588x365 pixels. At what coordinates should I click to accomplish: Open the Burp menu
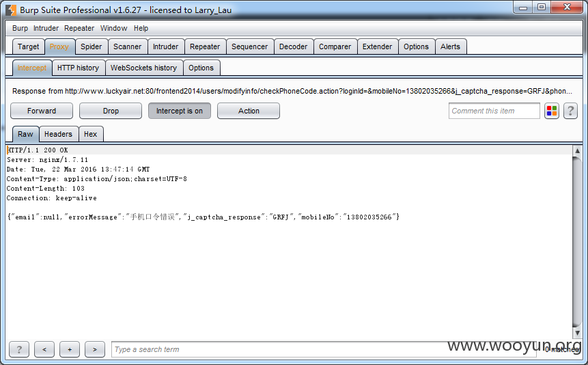click(x=20, y=28)
